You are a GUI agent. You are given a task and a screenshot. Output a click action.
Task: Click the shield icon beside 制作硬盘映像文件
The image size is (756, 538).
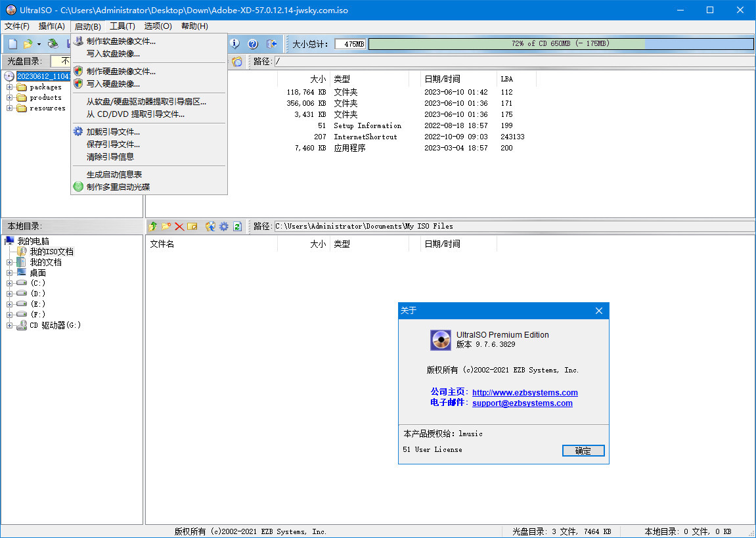(78, 72)
